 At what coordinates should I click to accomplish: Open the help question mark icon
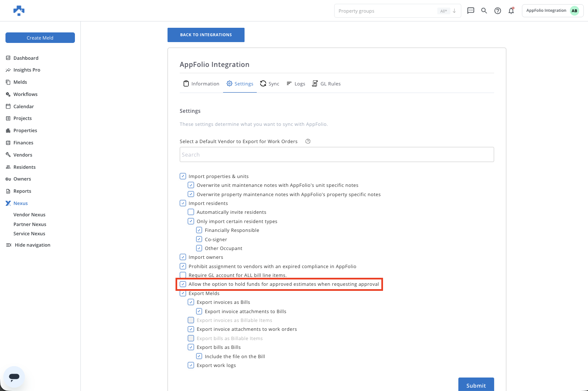pos(498,11)
